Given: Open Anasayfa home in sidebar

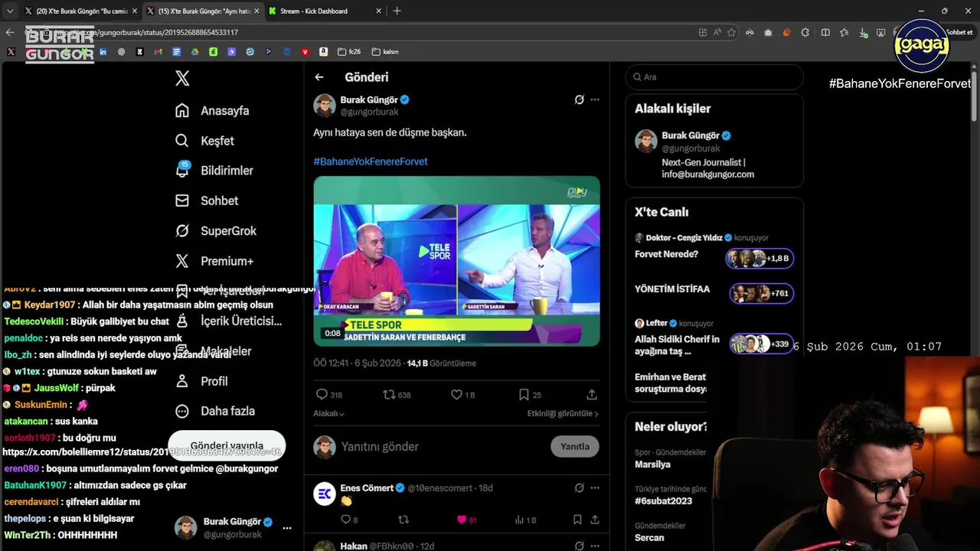Looking at the screenshot, I should (x=212, y=111).
